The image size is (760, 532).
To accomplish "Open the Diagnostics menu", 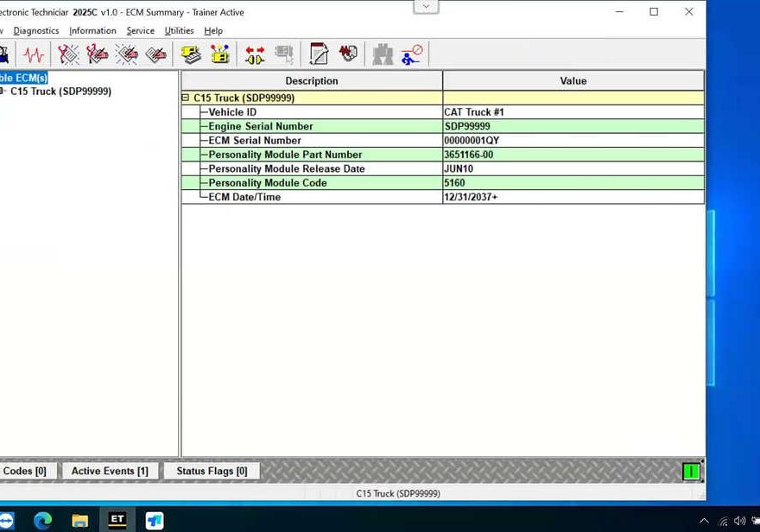I will pos(36,31).
